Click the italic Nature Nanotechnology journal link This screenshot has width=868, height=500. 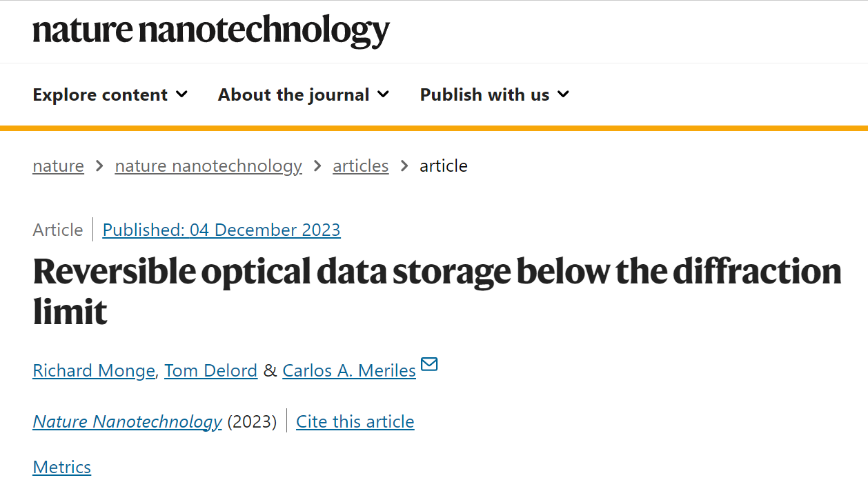127,422
